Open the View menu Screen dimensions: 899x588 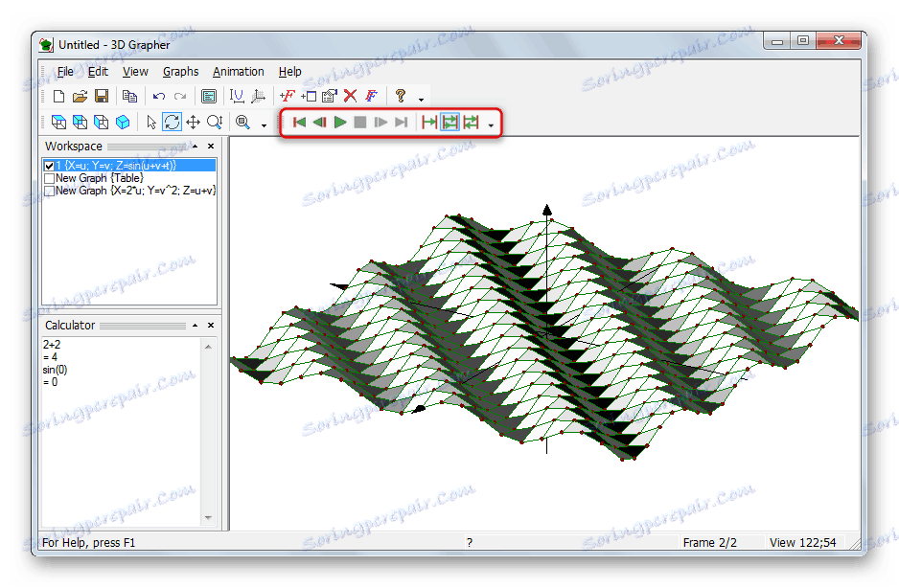135,72
